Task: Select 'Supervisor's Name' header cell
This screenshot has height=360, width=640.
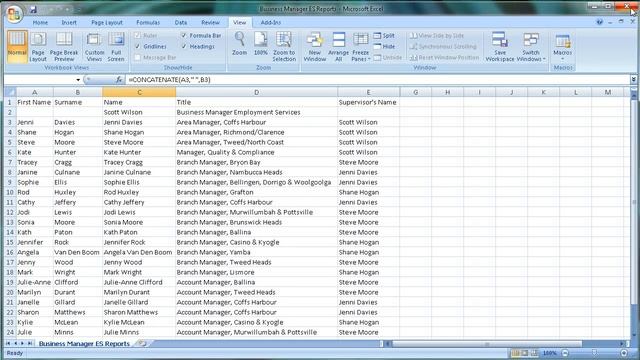Action: click(x=368, y=102)
